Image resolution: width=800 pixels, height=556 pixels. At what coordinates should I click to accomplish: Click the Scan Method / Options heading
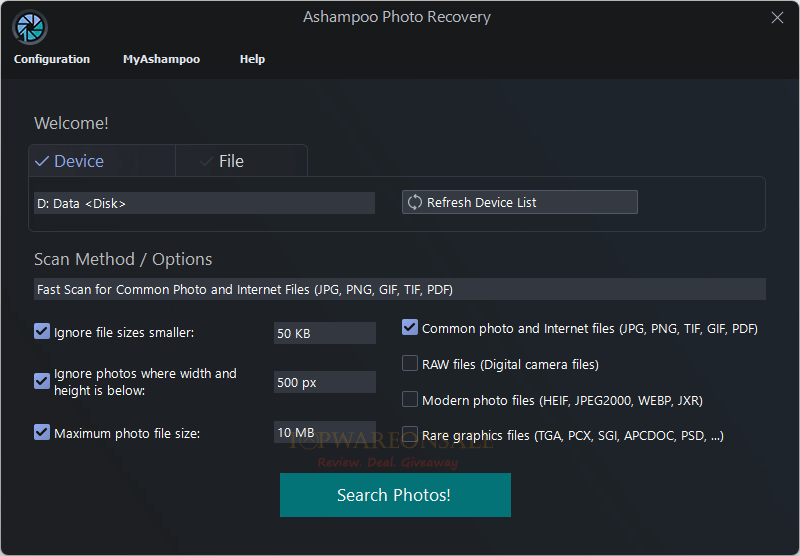pos(123,259)
